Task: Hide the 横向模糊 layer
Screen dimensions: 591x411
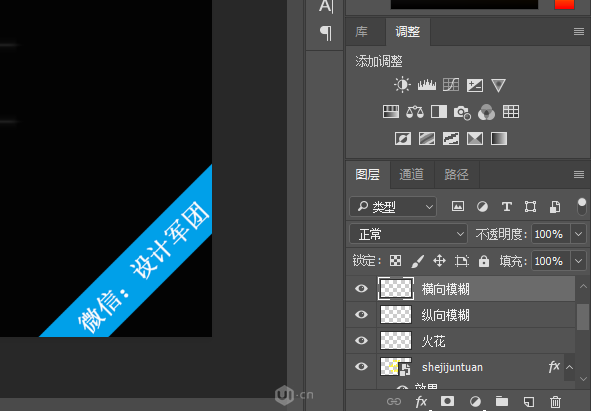Action: 361,288
